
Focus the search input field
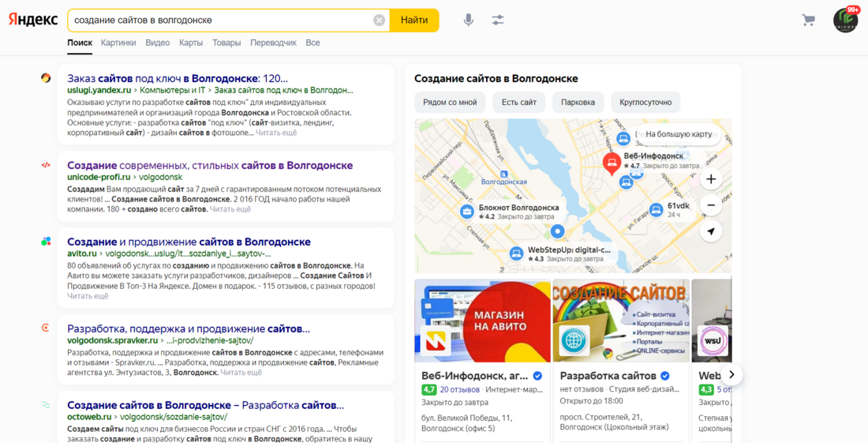point(222,21)
